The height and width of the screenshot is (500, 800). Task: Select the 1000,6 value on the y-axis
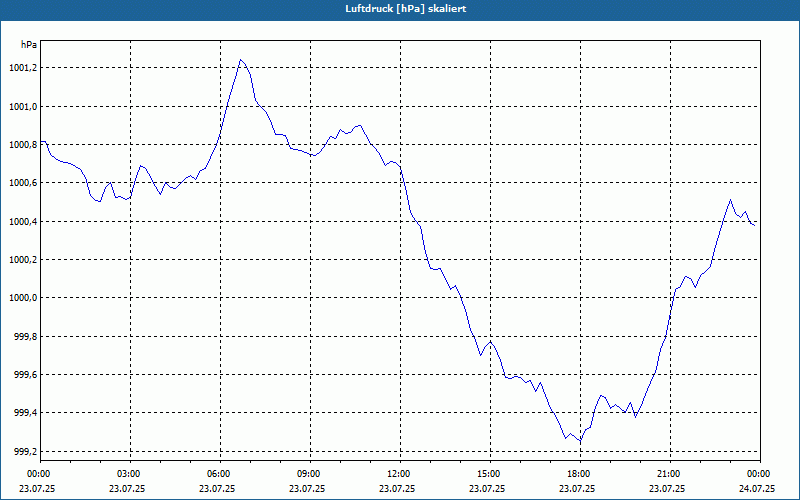coord(22,183)
